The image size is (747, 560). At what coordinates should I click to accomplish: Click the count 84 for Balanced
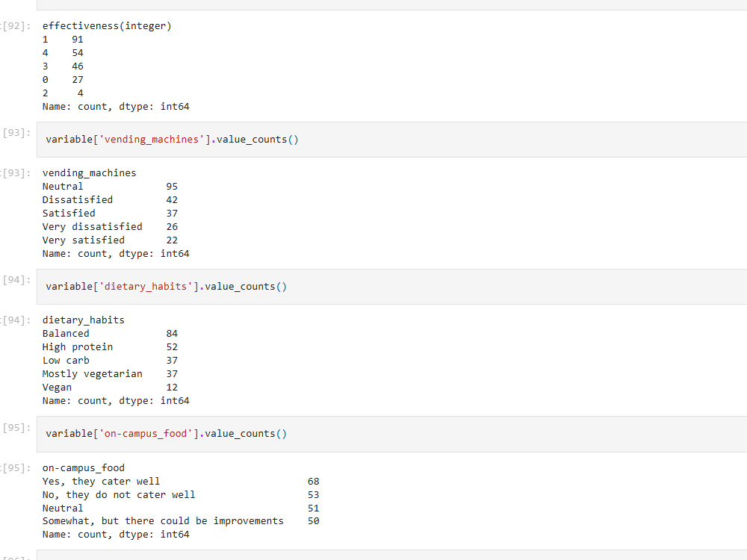(x=172, y=334)
